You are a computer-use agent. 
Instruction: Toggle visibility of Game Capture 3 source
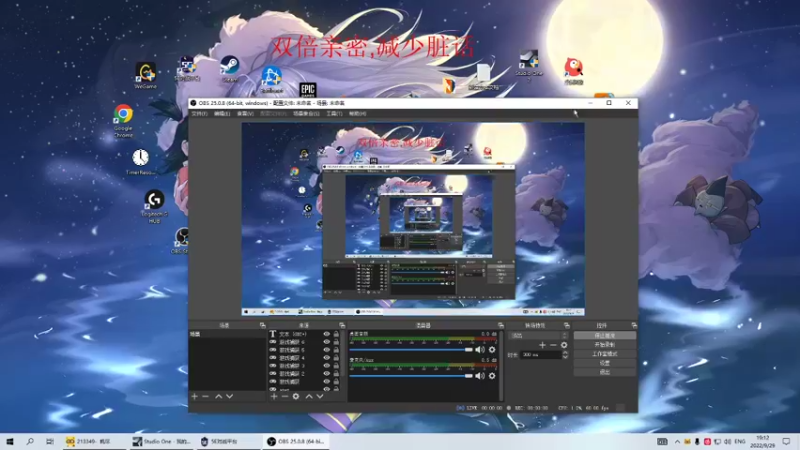click(327, 366)
